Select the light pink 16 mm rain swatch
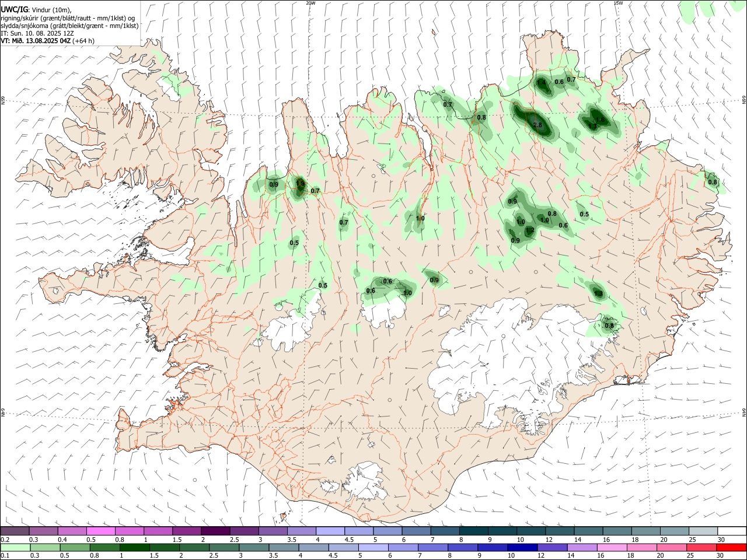The width and height of the screenshot is (747, 560). tap(611, 547)
